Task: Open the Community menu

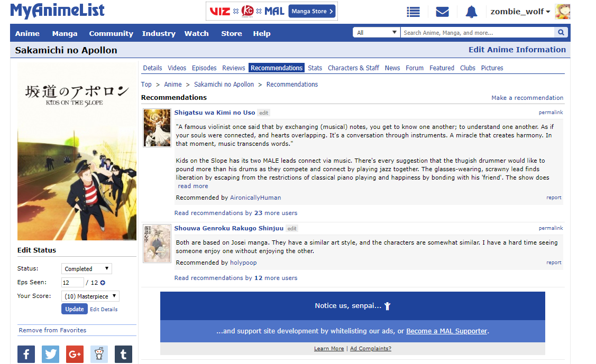Action: pos(111,33)
